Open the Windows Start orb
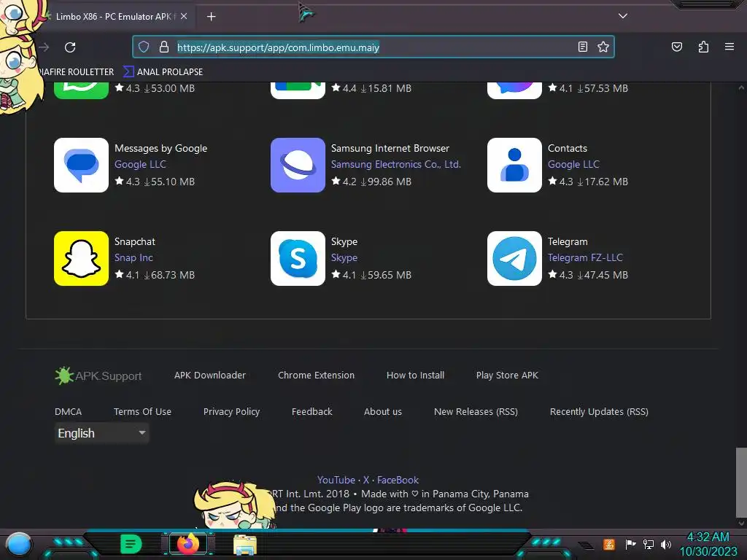Viewport: 747px width, 560px height. pos(19,544)
